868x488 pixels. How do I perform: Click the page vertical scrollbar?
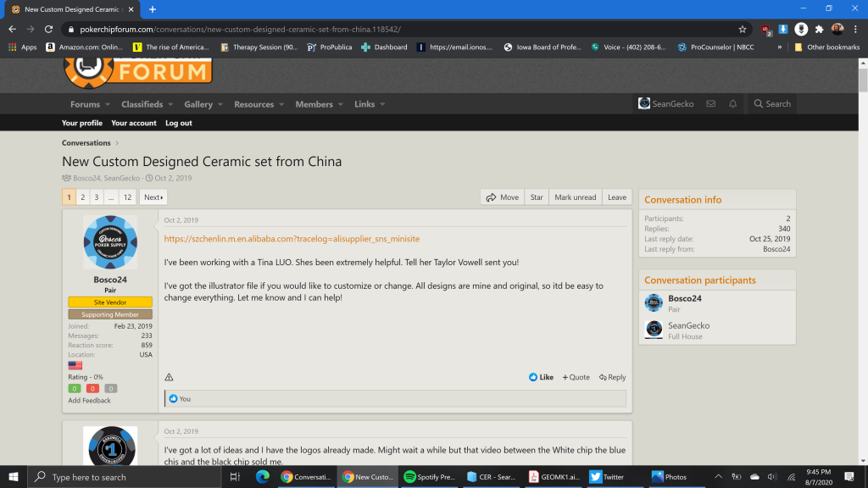tap(863, 254)
